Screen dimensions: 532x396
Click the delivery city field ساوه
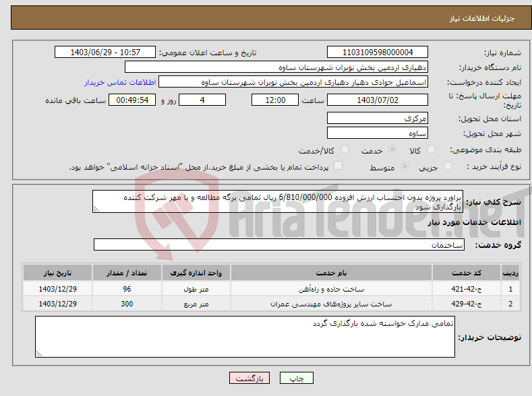(x=378, y=133)
